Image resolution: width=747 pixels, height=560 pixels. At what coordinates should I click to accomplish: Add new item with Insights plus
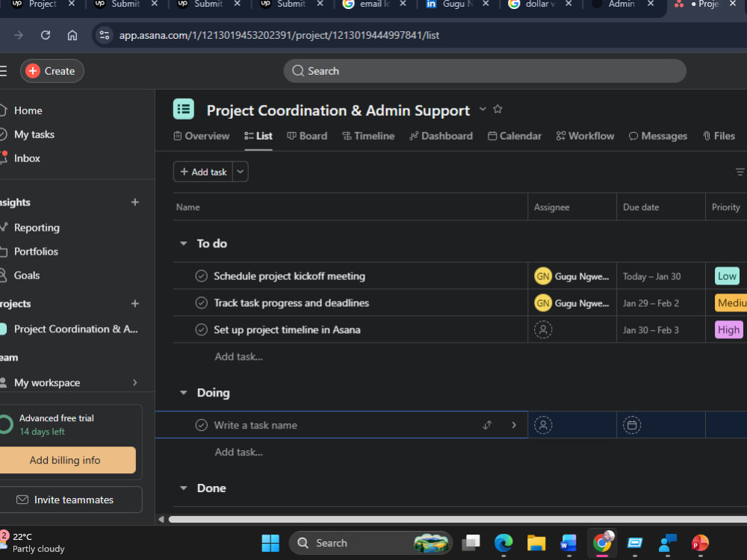[134, 202]
